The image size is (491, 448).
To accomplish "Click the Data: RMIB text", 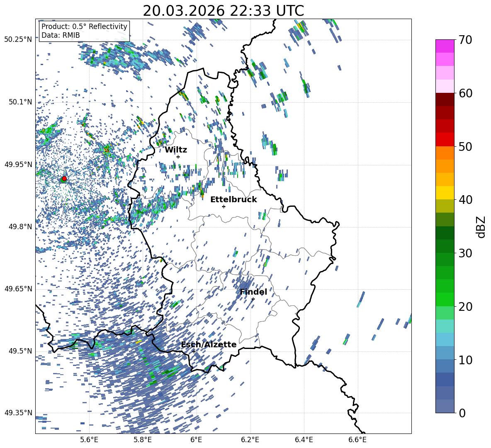I will (61, 35).
